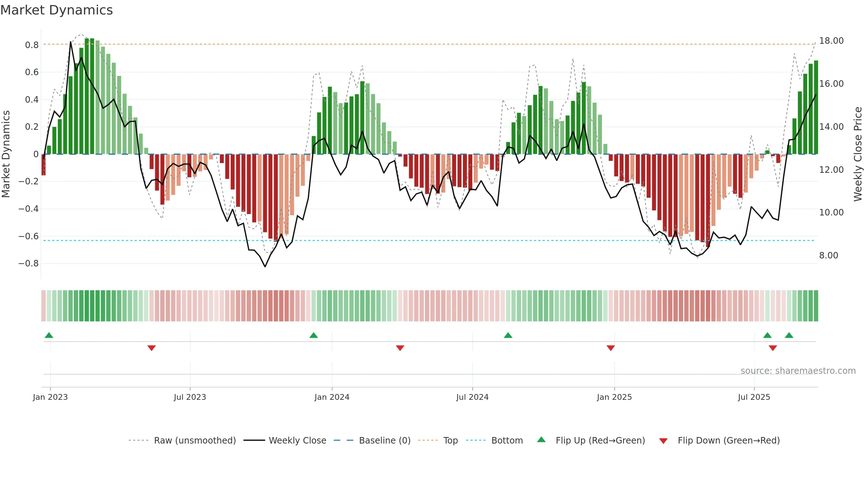Image resolution: width=868 pixels, height=488 pixels.
Task: Select the flip-down marker between Jan and Jul 2024
Action: tap(400, 348)
